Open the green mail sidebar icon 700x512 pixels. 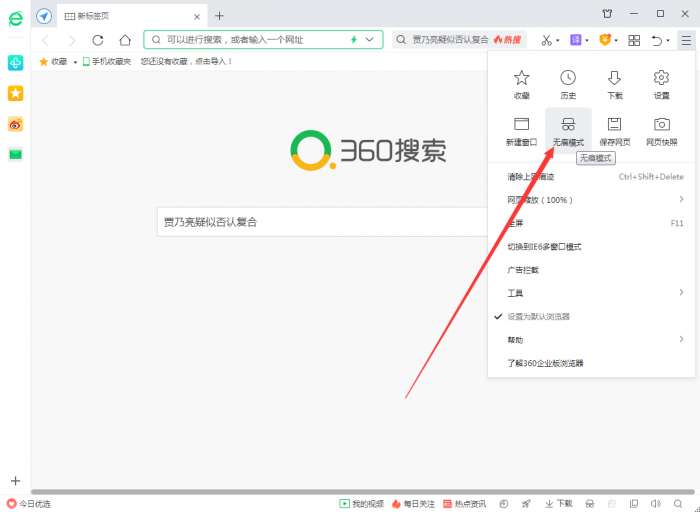point(16,154)
